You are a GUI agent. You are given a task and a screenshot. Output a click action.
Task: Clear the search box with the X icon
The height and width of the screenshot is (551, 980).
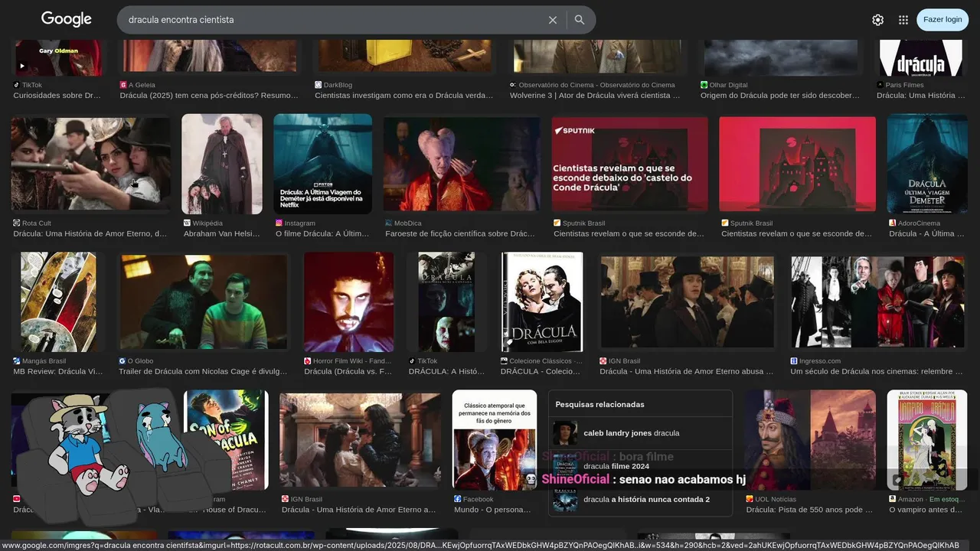point(553,20)
